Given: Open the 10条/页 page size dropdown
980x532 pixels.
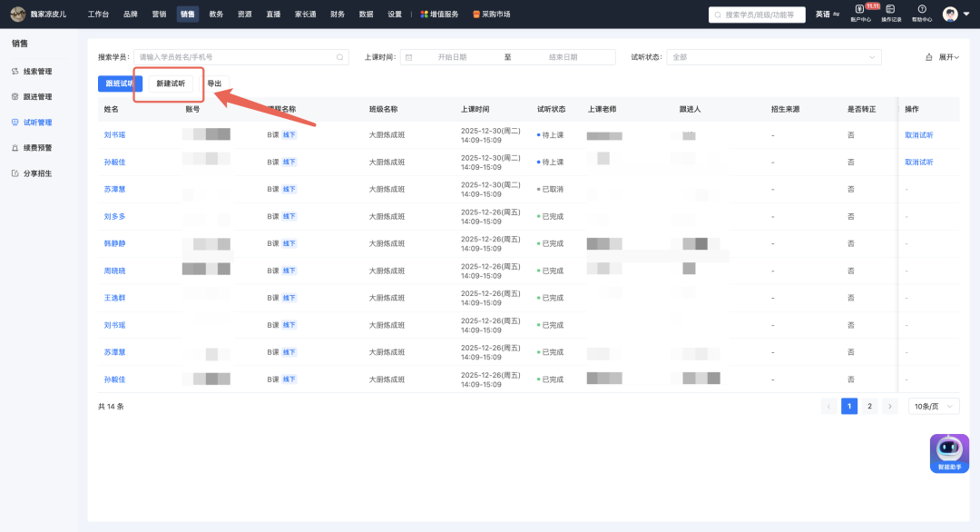Looking at the screenshot, I should click(x=933, y=407).
